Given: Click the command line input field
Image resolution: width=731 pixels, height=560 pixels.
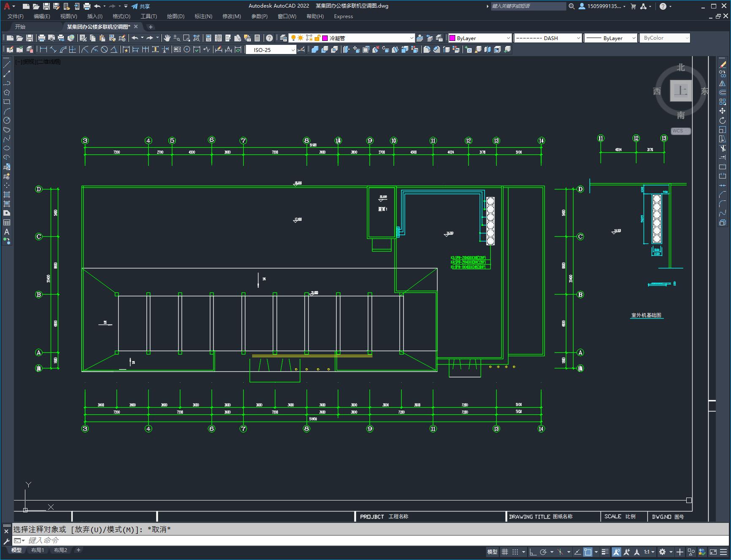Looking at the screenshot, I should pyautogui.click(x=372, y=540).
